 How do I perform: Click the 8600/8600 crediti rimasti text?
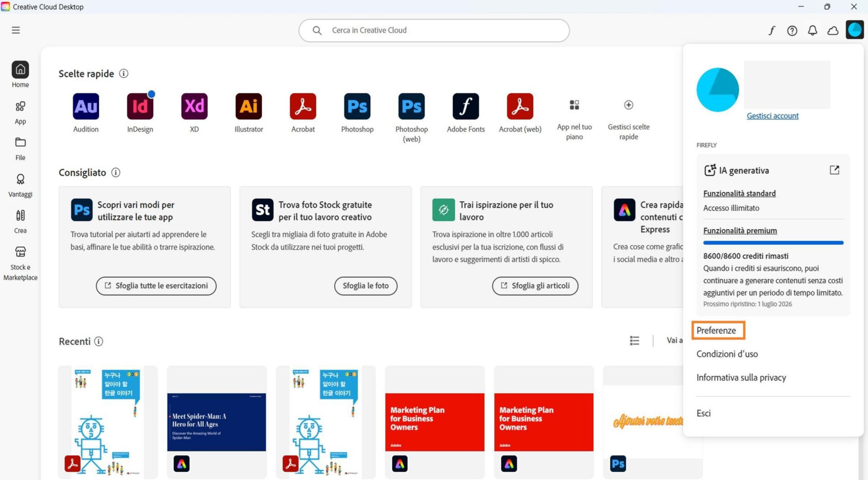point(746,256)
